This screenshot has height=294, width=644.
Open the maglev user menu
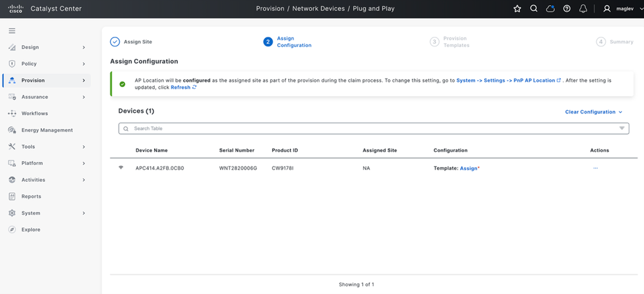point(621,8)
